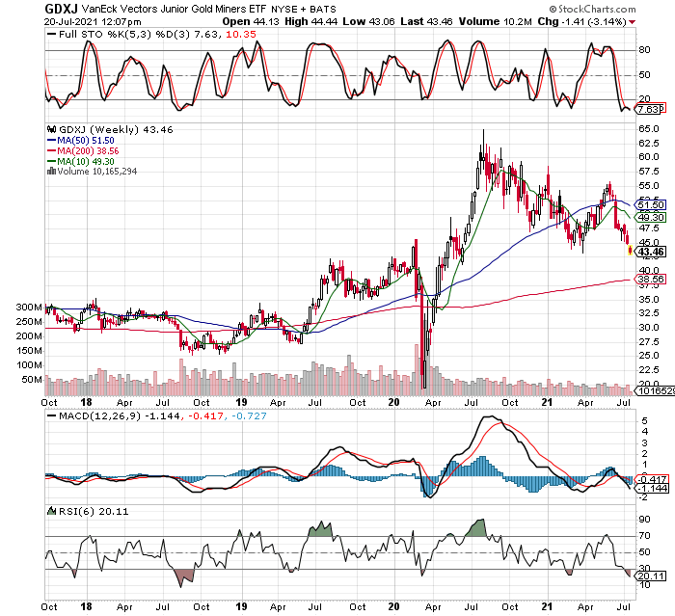Click the 51.50 blue price axis tag
Screen dimensions: 675x616
point(651,205)
